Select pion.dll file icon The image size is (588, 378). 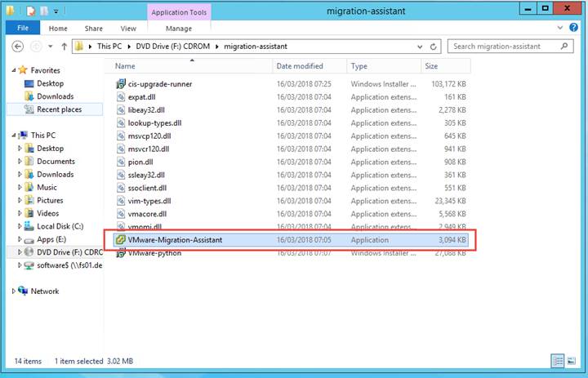click(121, 162)
